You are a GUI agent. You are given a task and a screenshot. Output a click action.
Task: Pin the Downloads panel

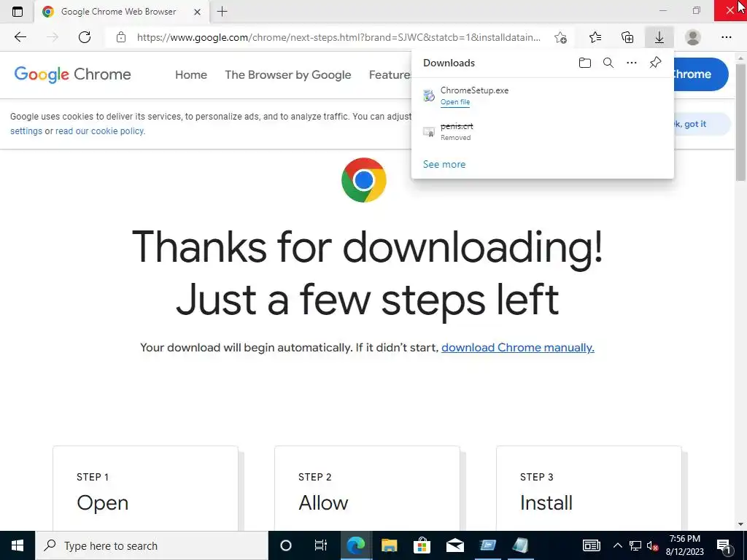[x=656, y=63]
